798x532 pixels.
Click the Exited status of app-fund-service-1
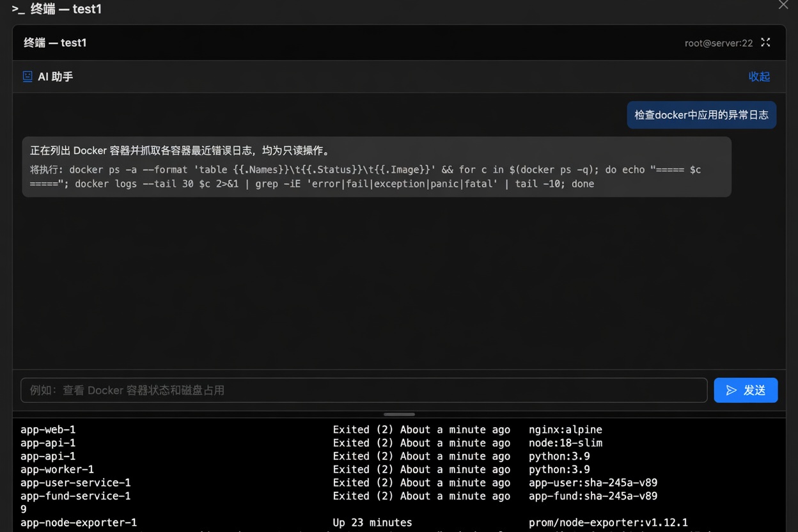421,496
